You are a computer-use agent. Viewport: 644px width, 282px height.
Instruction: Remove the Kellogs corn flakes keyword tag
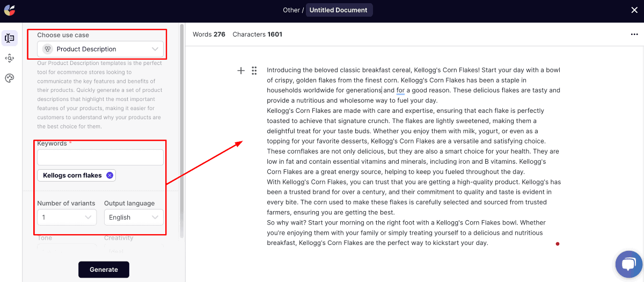click(x=109, y=175)
